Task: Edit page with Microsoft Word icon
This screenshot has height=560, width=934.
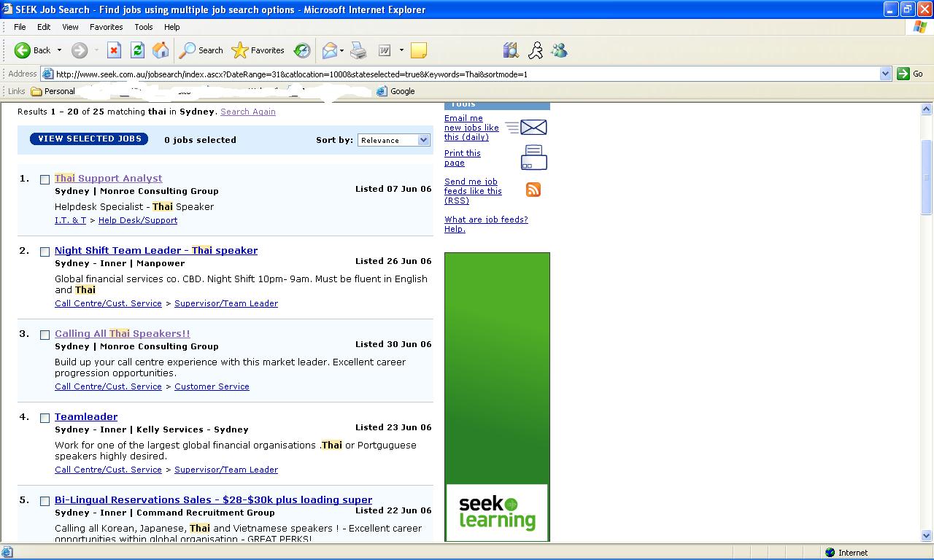Action: click(385, 50)
